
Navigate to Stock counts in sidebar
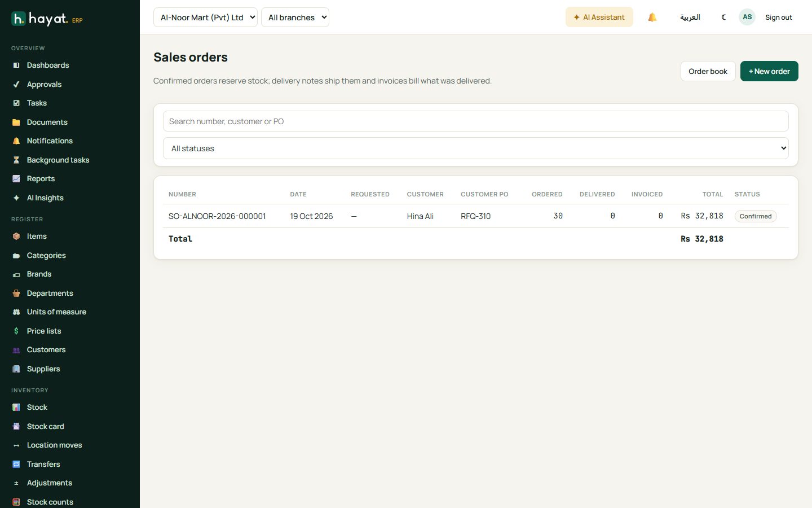coord(50,502)
